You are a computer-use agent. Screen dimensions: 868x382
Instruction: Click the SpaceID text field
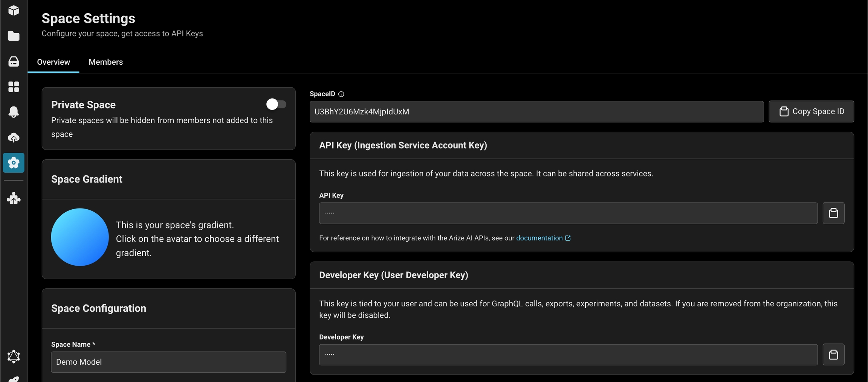(536, 112)
